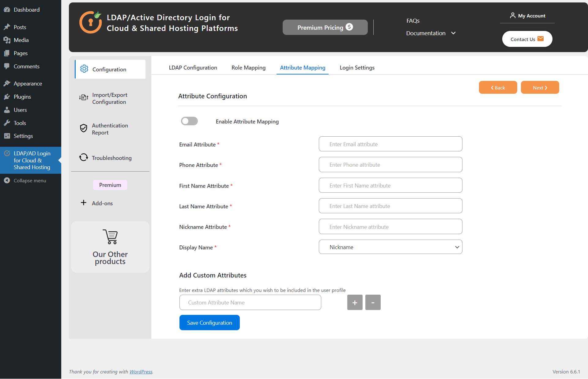The height and width of the screenshot is (379, 588).
Task: Click the envelope icon on Contact Us
Action: [541, 39]
